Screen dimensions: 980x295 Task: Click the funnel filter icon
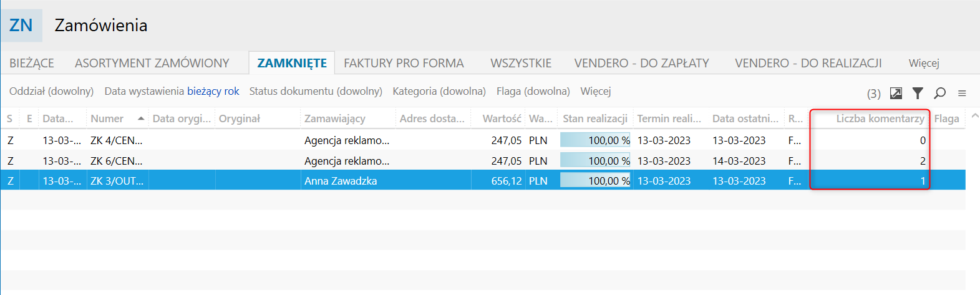click(918, 93)
